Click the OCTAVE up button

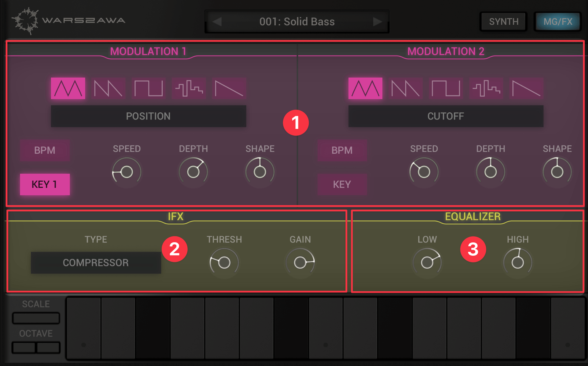(48, 348)
